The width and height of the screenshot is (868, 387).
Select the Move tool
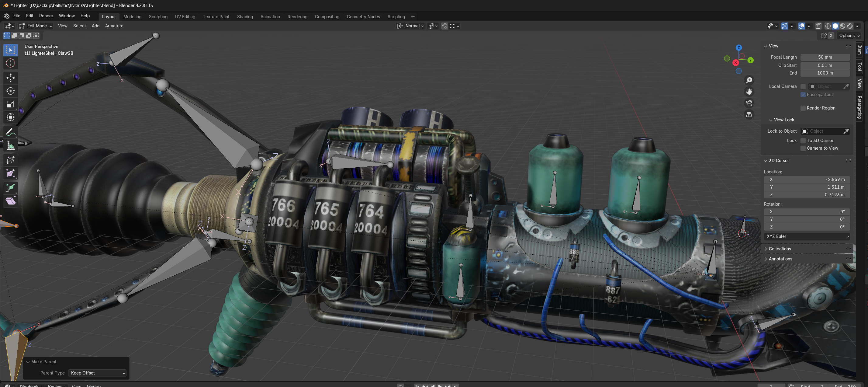(x=10, y=78)
